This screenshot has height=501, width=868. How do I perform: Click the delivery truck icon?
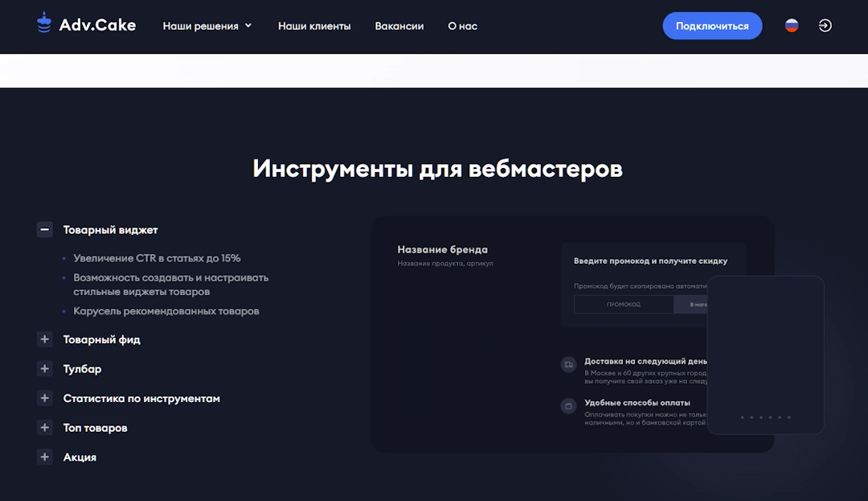pos(568,364)
